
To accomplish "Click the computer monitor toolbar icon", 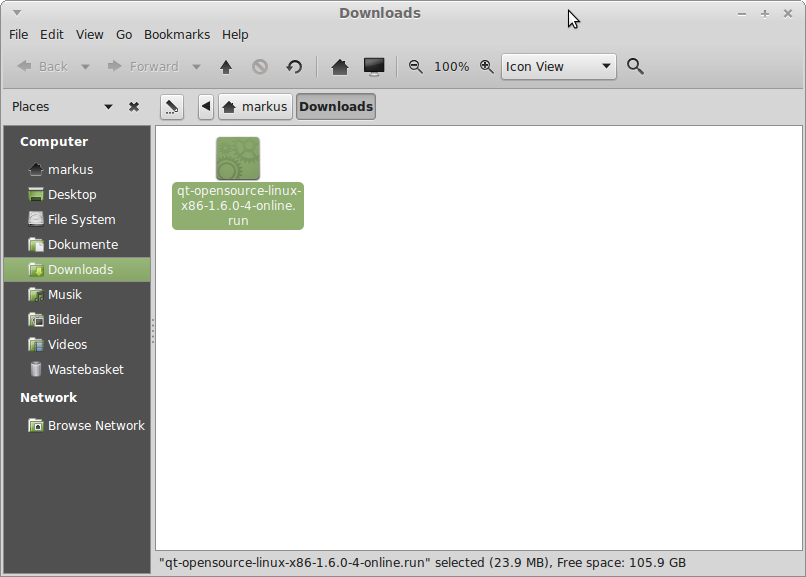I will 374,67.
